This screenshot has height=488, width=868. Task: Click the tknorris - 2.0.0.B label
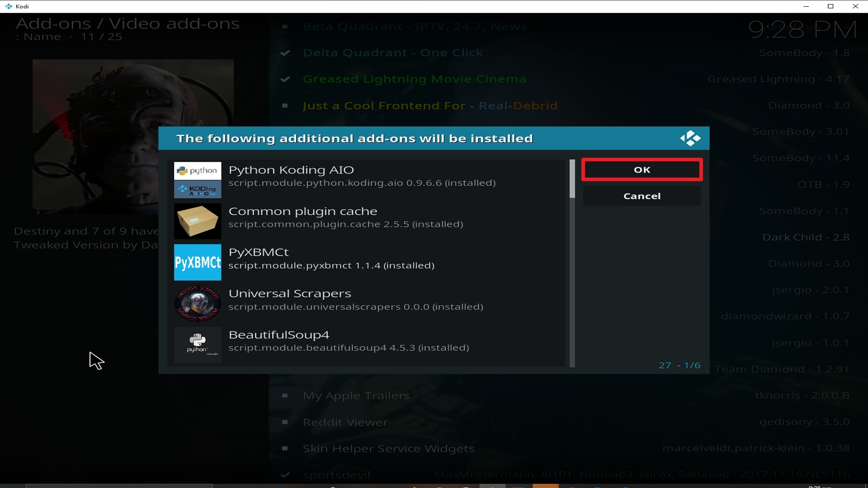pyautogui.click(x=802, y=395)
